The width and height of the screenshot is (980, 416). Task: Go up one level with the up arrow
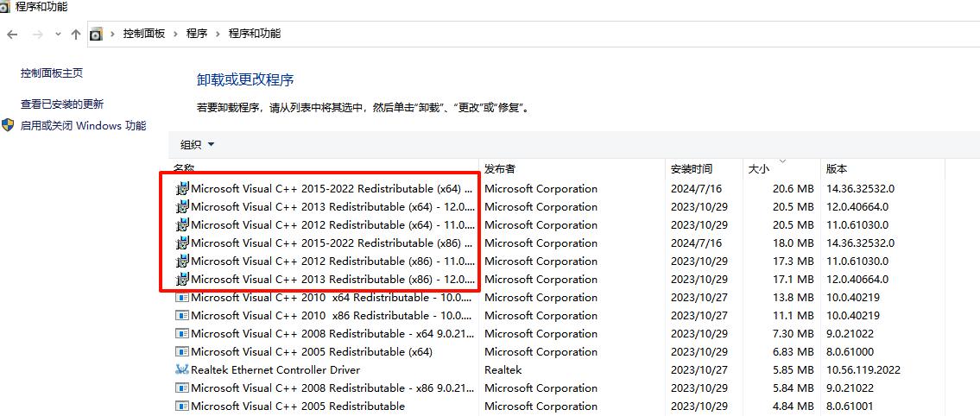tap(76, 34)
